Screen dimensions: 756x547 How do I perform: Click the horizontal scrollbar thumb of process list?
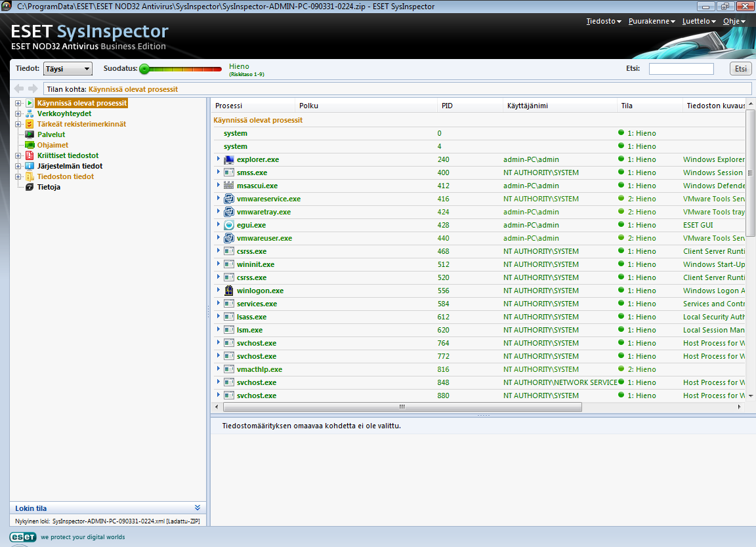(x=402, y=407)
